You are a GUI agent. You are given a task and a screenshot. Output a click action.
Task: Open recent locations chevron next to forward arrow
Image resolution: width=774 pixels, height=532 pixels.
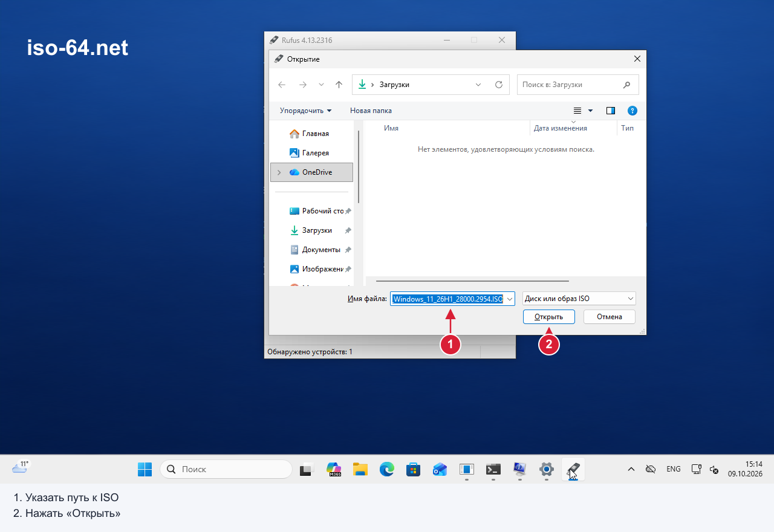coord(321,85)
